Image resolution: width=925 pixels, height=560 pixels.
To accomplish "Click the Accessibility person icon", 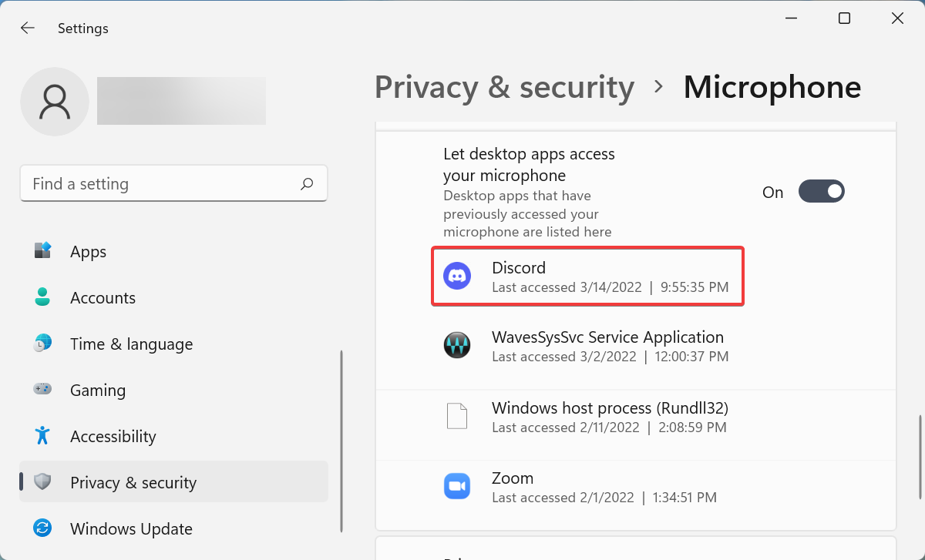I will click(x=42, y=436).
